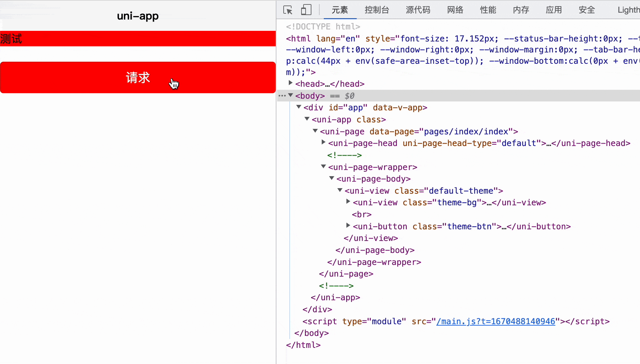This screenshot has height=364, width=640.
Task: Click the red 测试 bar
Action: (x=138, y=39)
